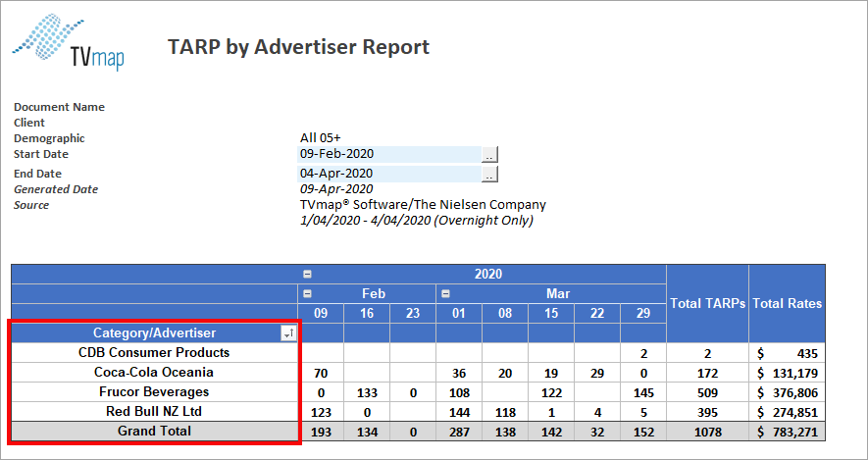Image resolution: width=868 pixels, height=460 pixels.
Task: Select Grand Total value 287
Action: tap(459, 433)
